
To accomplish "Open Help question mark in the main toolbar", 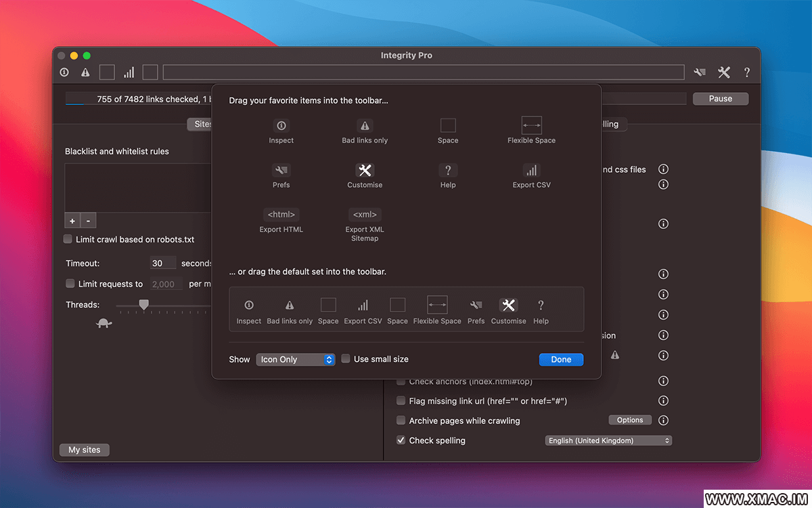I will tap(747, 72).
